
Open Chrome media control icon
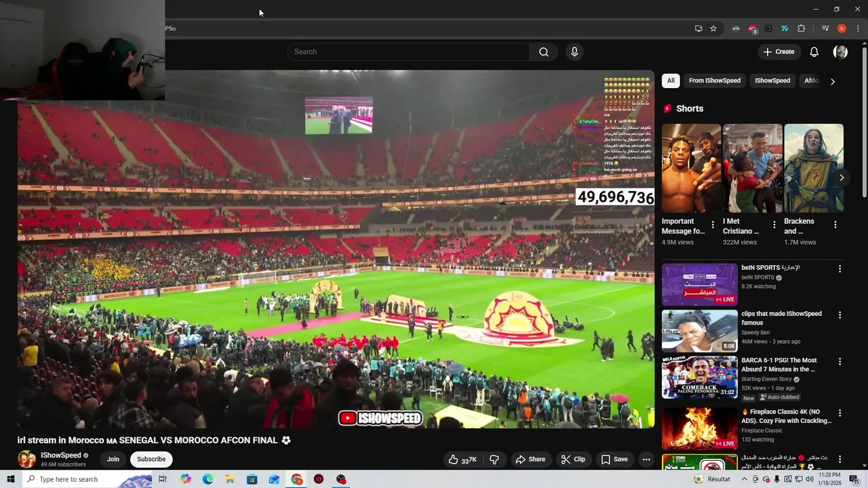(x=825, y=28)
